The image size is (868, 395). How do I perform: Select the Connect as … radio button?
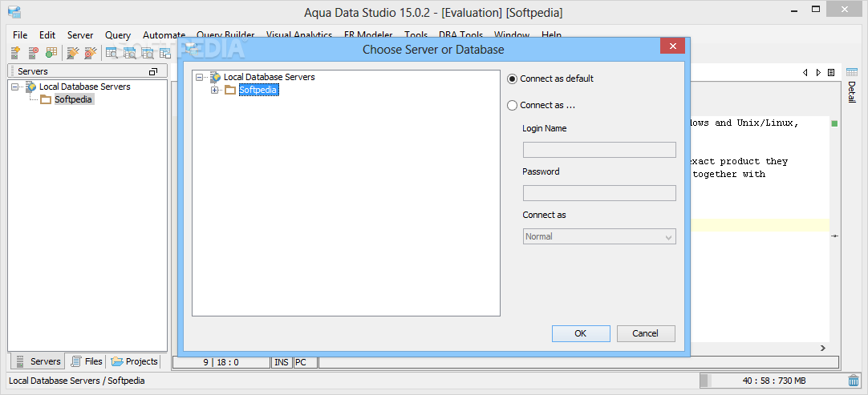coord(512,105)
